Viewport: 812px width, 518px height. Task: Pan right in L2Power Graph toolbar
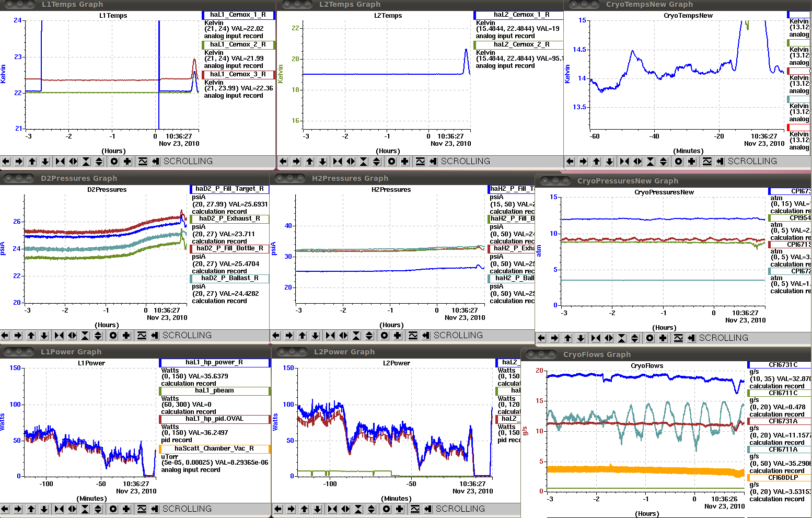point(292,509)
